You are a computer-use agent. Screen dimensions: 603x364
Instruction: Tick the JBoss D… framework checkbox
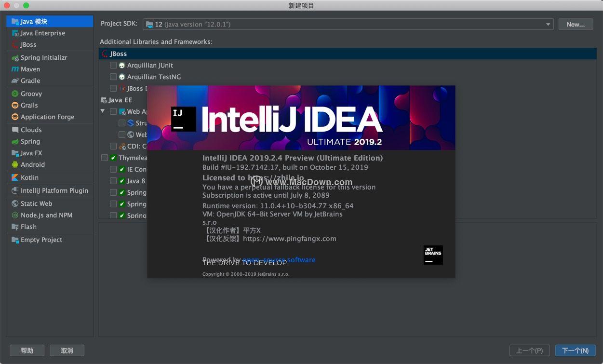(x=113, y=88)
